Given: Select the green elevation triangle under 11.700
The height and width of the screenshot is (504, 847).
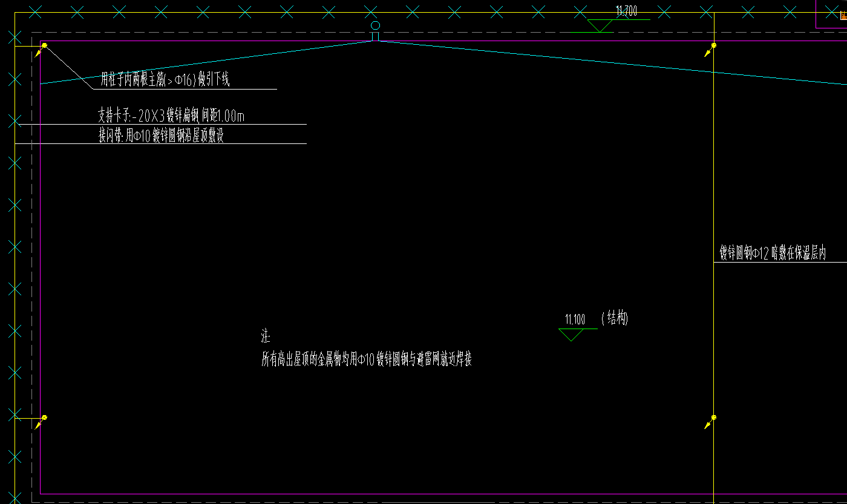Looking at the screenshot, I should coord(600,25).
